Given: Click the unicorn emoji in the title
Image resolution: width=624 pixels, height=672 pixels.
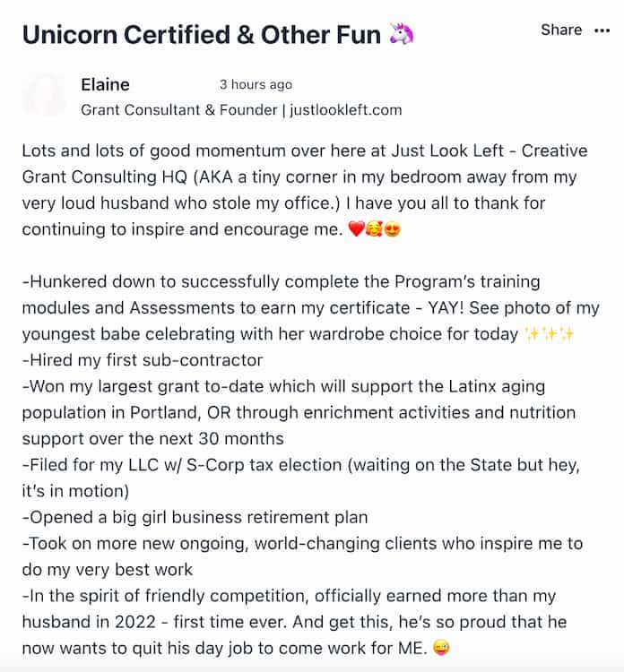Looking at the screenshot, I should (402, 34).
